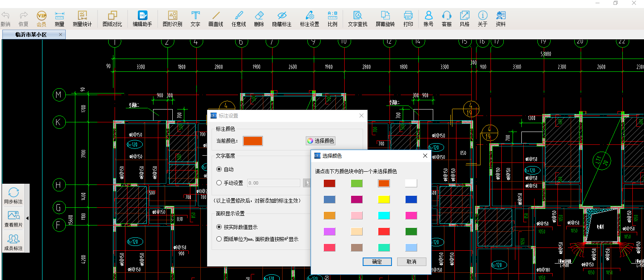Click the manual text height input field
The height and width of the screenshot is (280, 644).
tap(273, 183)
